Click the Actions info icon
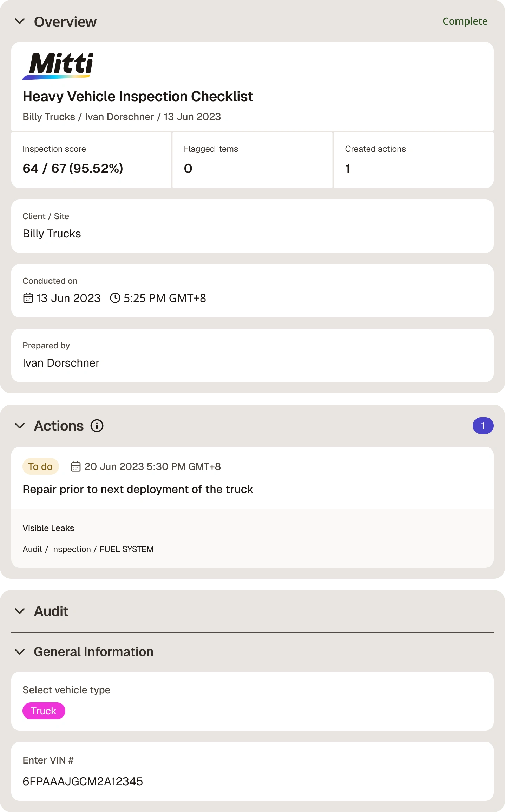Viewport: 505px width, 812px height. pyautogui.click(x=97, y=426)
